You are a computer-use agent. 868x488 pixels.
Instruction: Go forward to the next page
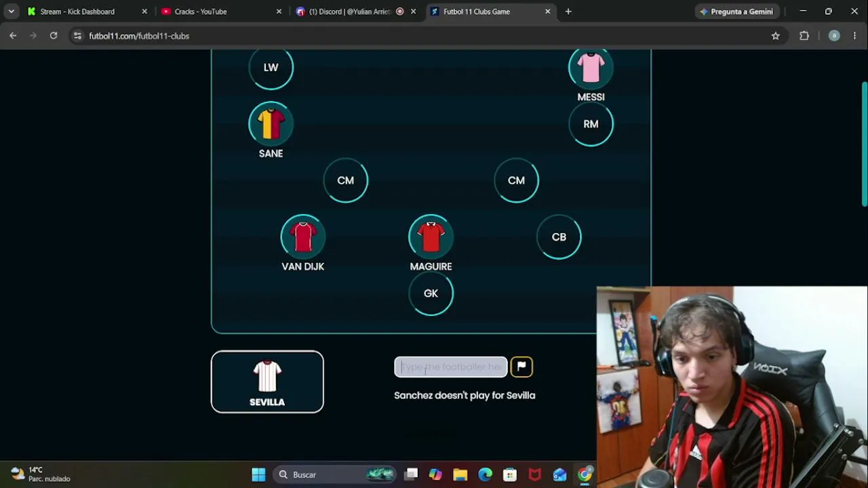[x=33, y=36]
